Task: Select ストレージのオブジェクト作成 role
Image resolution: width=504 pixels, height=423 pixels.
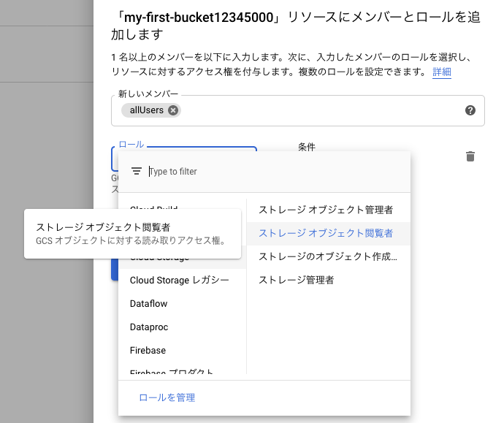Action: point(329,256)
